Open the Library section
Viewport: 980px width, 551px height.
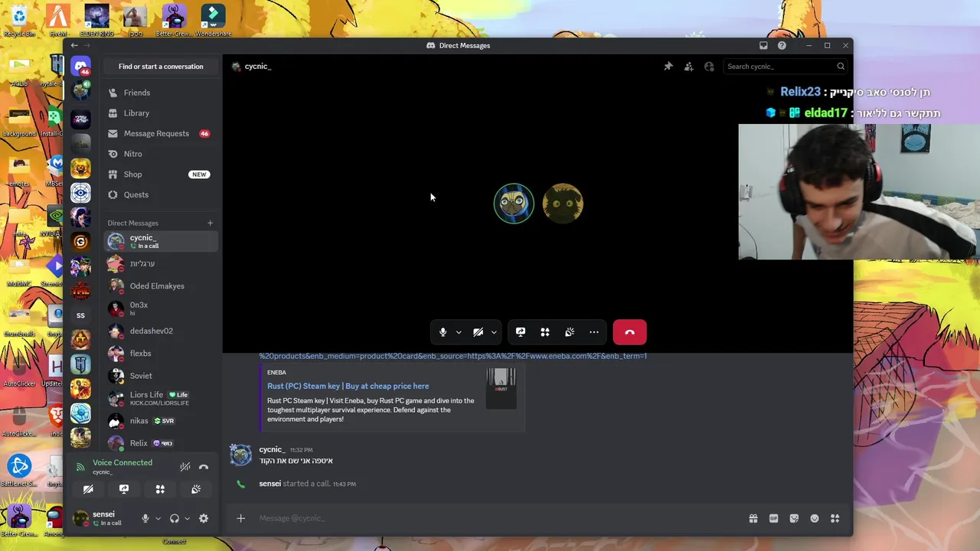pos(161,113)
